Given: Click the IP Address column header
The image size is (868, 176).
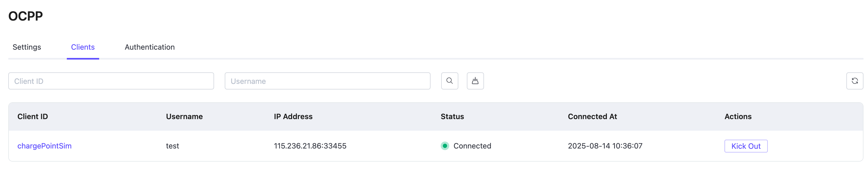Looking at the screenshot, I should [293, 116].
